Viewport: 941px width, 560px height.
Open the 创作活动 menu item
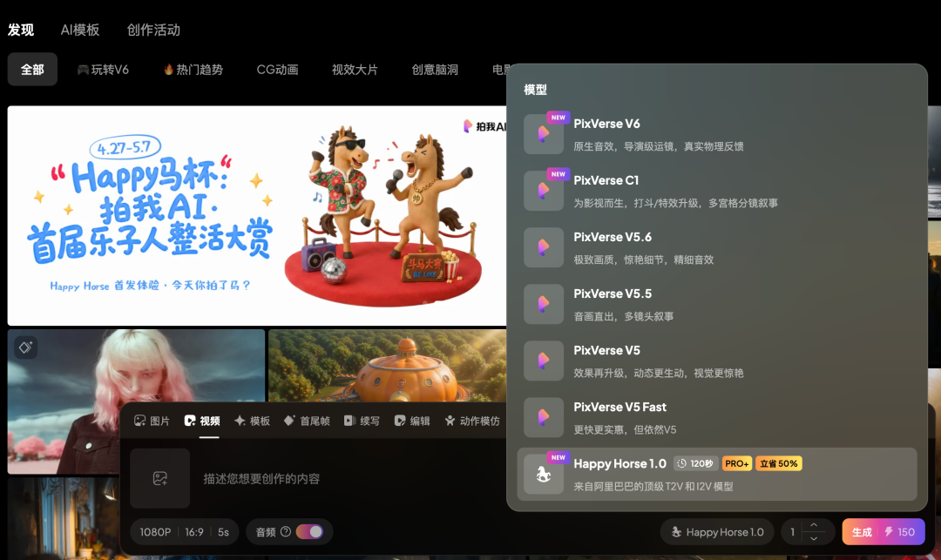tap(153, 29)
